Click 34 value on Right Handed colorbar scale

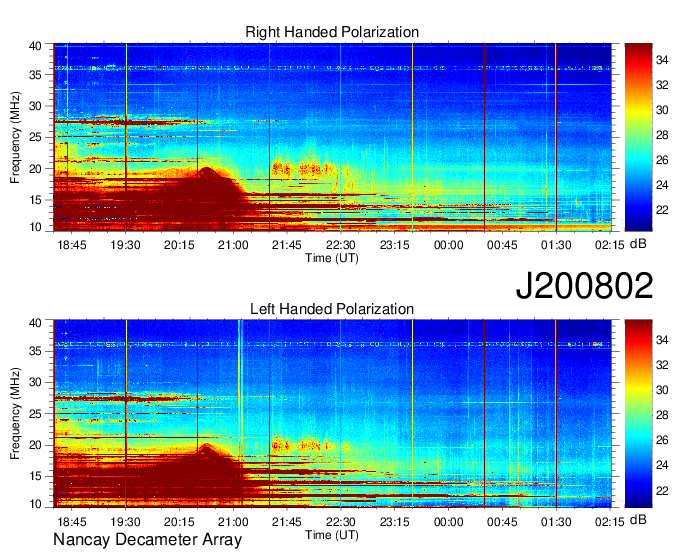coord(662,60)
